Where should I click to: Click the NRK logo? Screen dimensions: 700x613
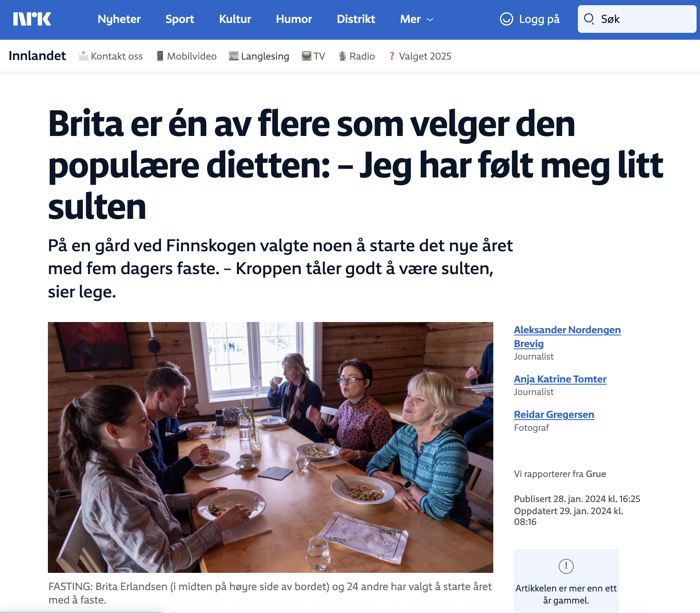tap(32, 19)
